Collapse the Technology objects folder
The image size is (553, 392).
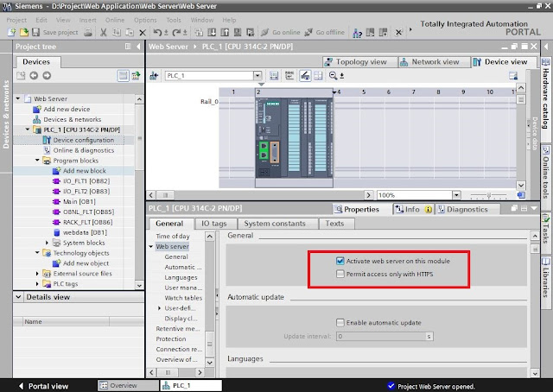click(x=37, y=253)
